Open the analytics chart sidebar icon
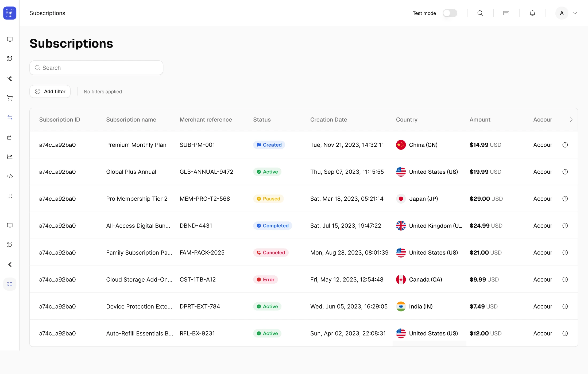This screenshot has width=588, height=374. 10,157
